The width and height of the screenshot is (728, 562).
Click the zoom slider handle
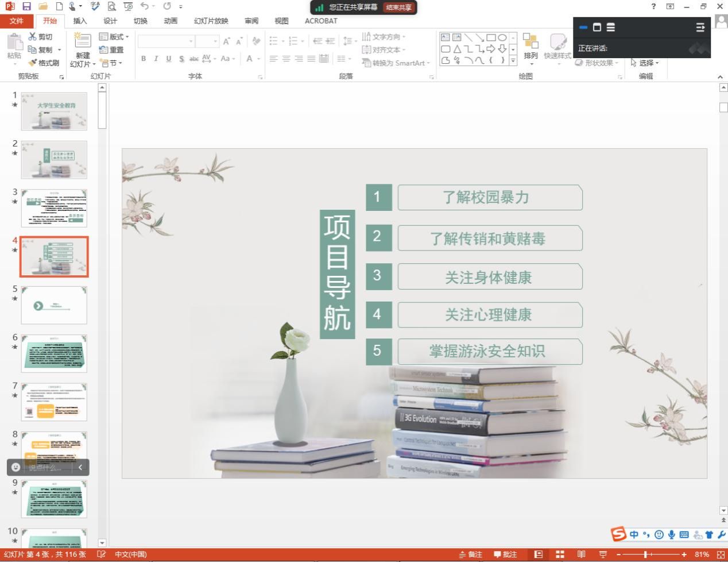point(646,555)
